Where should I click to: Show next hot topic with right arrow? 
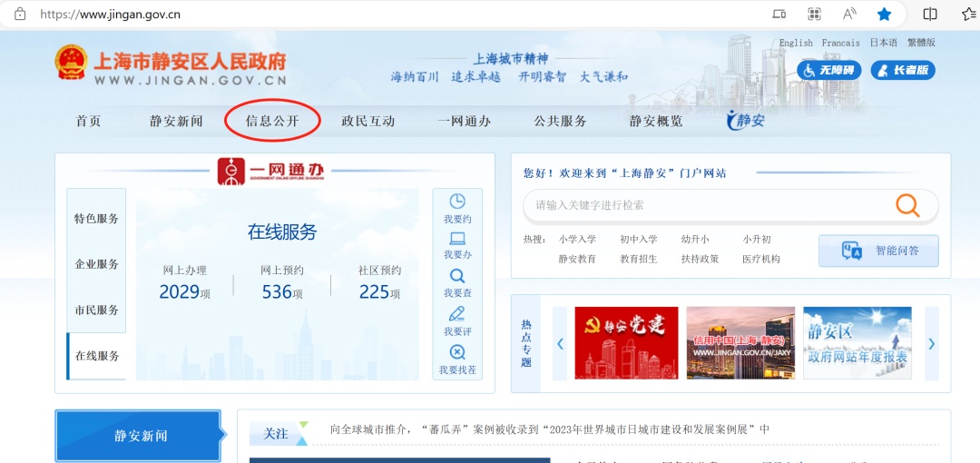pos(931,343)
